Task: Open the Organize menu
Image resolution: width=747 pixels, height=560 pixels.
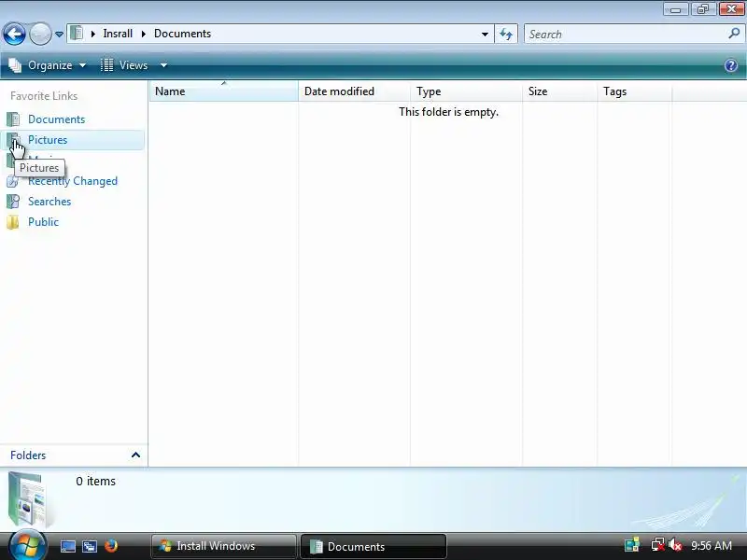Action: click(48, 65)
